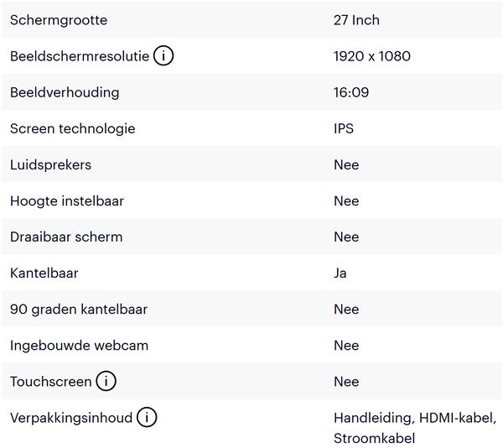Click the Ja value for Kantelbaar

click(340, 273)
